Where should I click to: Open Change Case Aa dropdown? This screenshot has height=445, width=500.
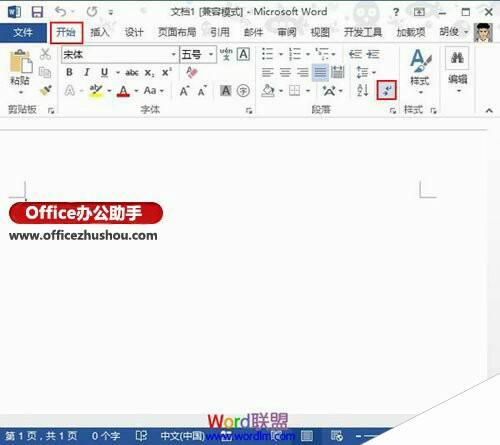(154, 90)
